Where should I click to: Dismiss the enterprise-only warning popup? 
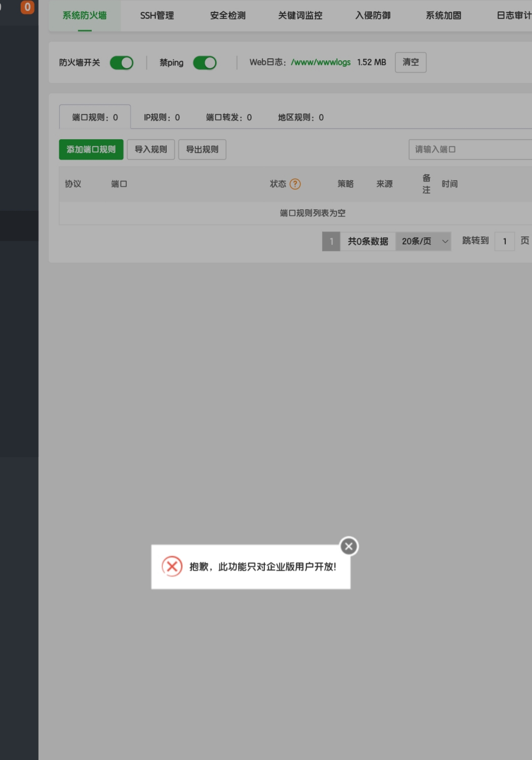point(349,546)
